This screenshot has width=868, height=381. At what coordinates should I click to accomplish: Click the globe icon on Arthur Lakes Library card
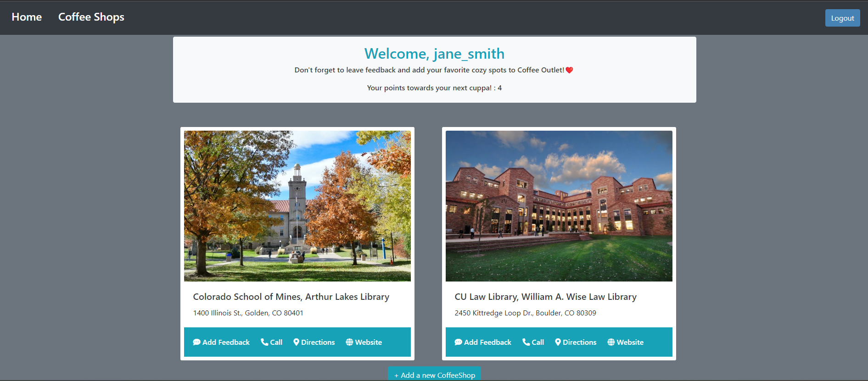(x=349, y=342)
